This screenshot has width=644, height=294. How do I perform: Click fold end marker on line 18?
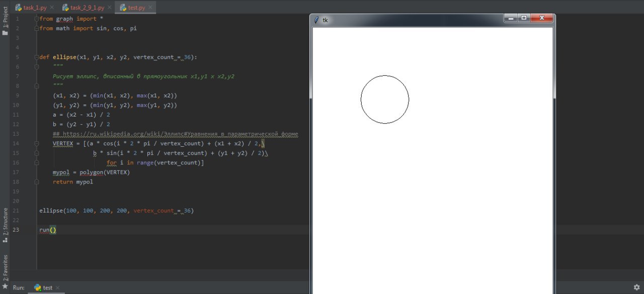37,182
